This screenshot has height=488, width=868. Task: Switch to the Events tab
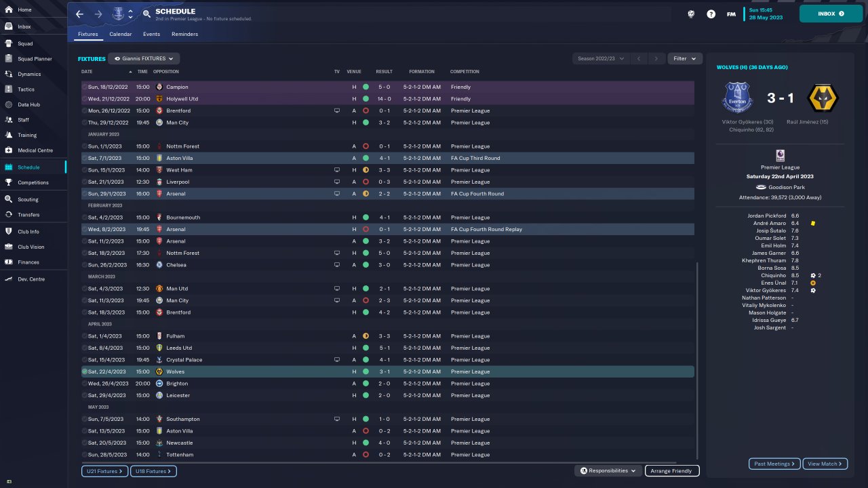coord(151,34)
